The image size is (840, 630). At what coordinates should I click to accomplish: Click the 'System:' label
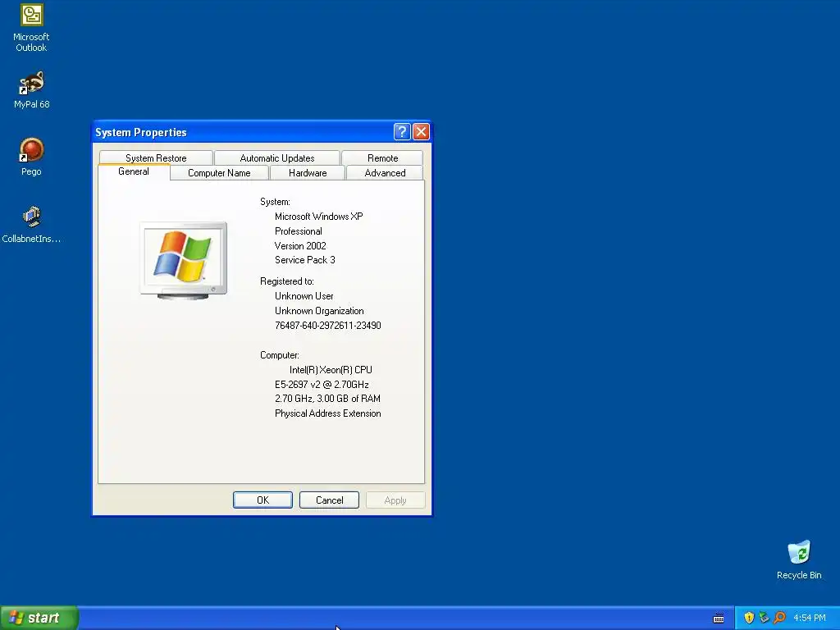coord(275,202)
